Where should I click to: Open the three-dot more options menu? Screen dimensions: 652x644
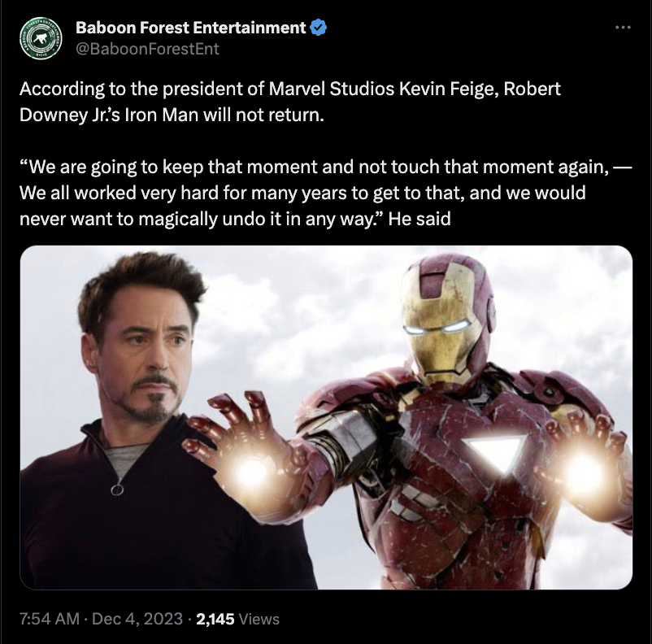pos(623,28)
